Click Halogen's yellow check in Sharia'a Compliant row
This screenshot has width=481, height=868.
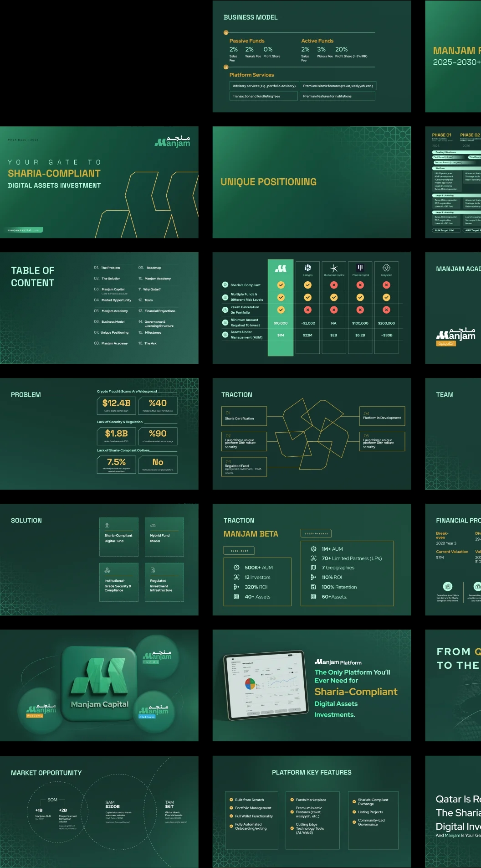tap(308, 285)
